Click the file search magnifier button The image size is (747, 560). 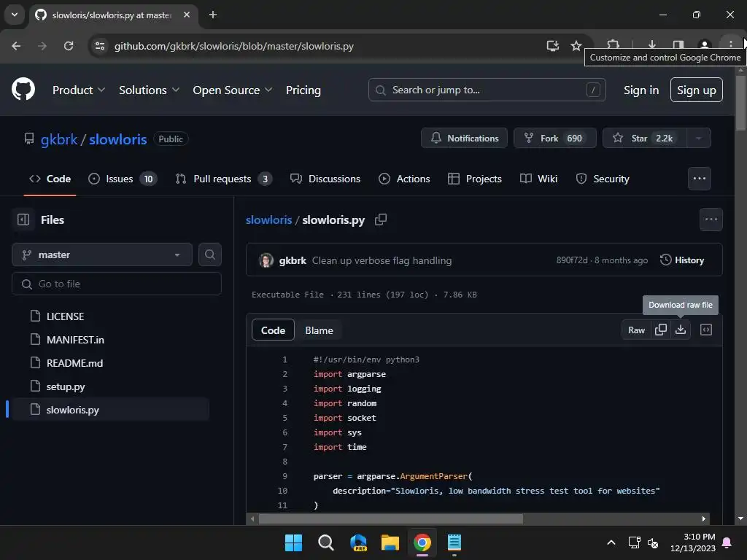[x=209, y=254]
